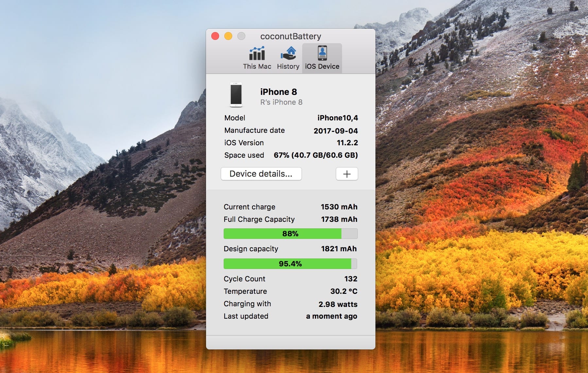Select the device name R's iPhone 8

click(281, 102)
